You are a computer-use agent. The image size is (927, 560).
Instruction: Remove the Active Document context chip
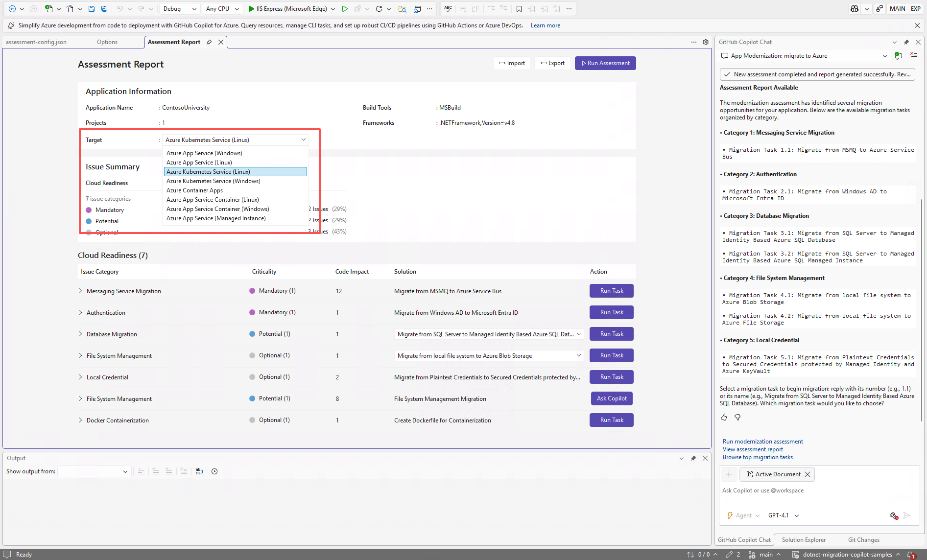pyautogui.click(x=808, y=474)
